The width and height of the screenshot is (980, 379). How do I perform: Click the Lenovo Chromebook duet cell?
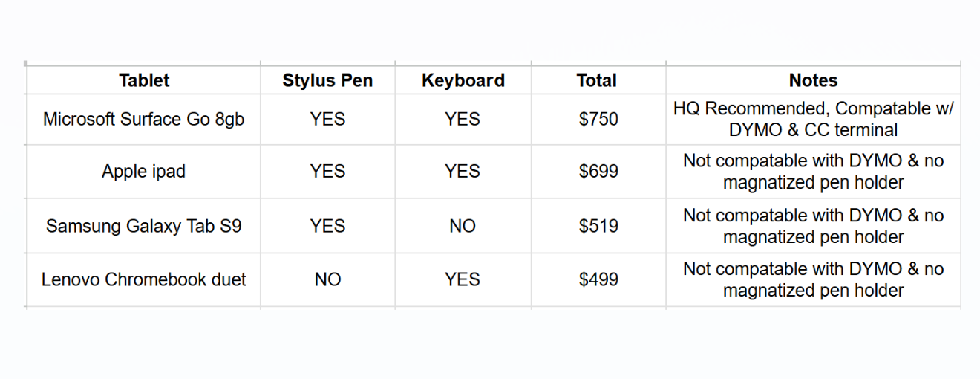pyautogui.click(x=144, y=279)
